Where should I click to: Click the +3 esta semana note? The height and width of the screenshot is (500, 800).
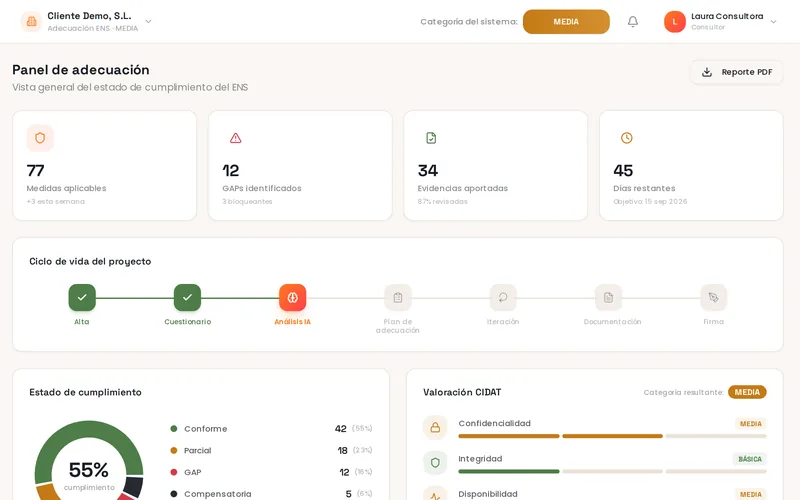(56, 202)
